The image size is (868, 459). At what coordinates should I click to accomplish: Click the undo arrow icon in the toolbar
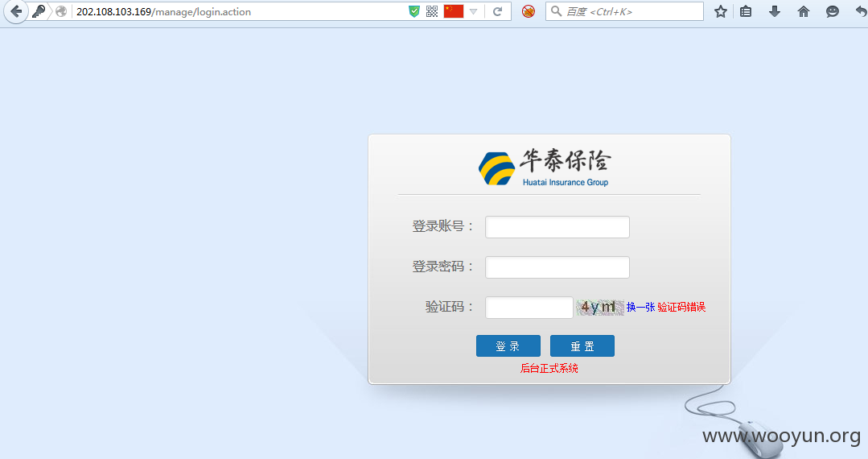tap(862, 11)
